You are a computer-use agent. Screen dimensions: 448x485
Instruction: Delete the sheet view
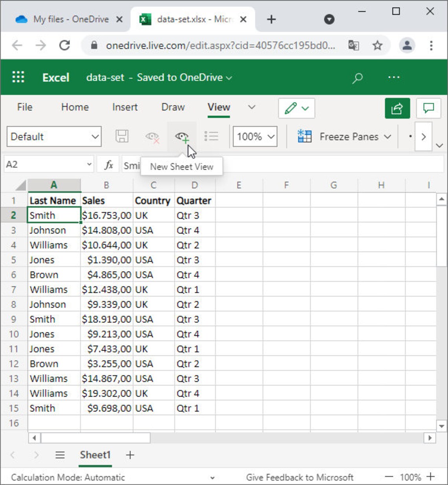tap(152, 136)
